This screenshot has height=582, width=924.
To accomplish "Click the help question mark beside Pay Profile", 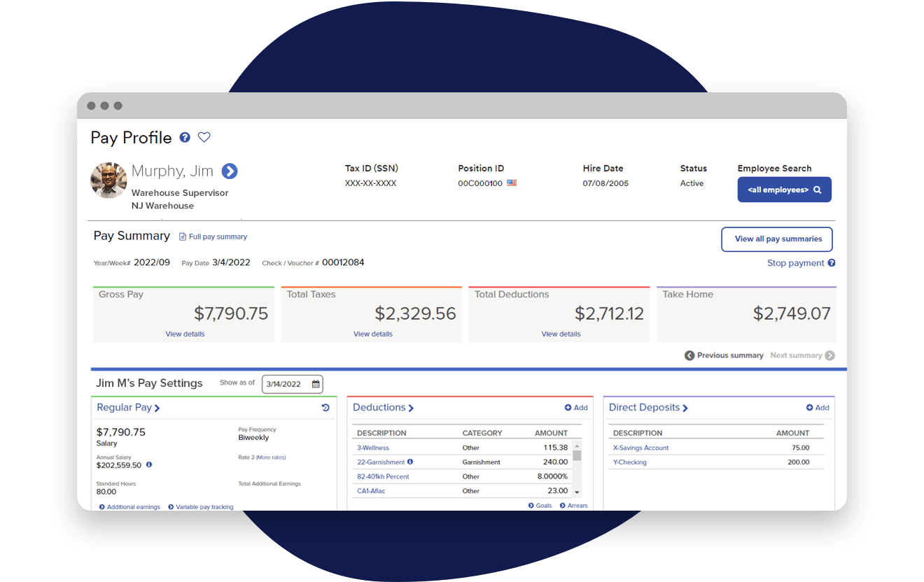I will pyautogui.click(x=185, y=138).
